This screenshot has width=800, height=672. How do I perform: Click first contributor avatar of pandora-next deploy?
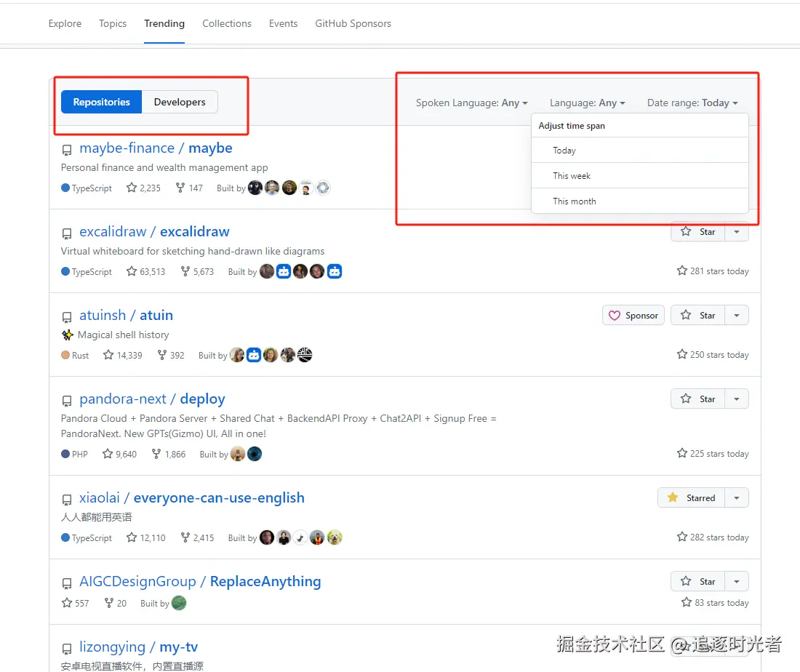point(238,454)
